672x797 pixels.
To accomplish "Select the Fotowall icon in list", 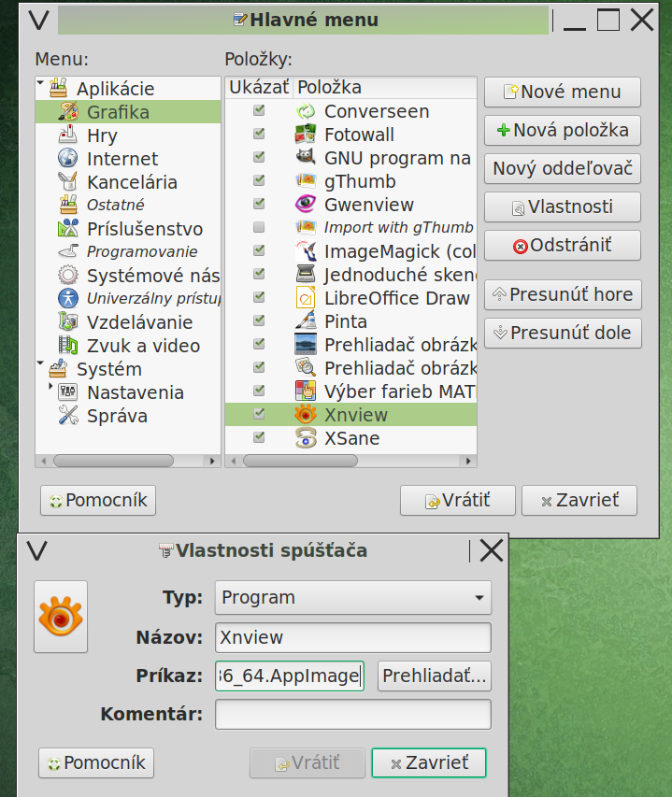I will click(x=306, y=135).
